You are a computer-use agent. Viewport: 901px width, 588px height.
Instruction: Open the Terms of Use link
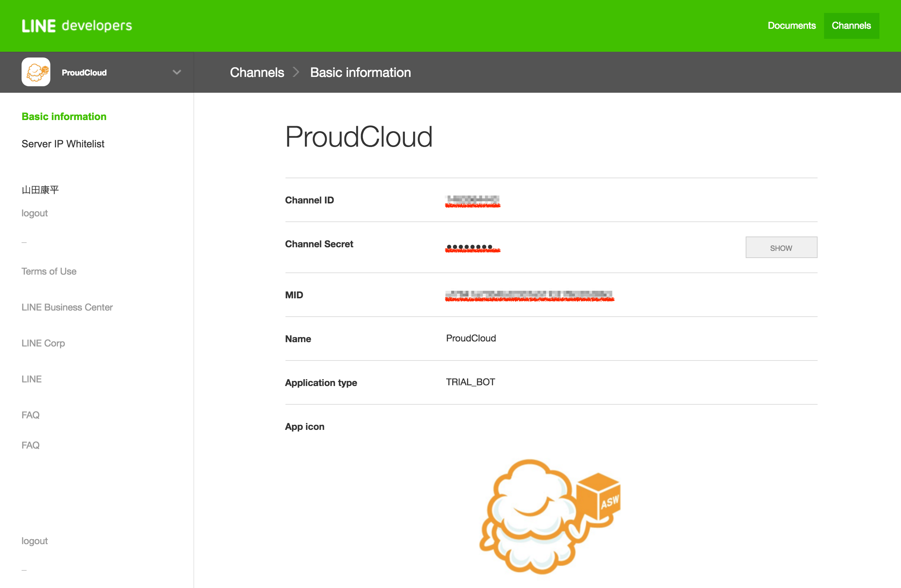click(49, 271)
